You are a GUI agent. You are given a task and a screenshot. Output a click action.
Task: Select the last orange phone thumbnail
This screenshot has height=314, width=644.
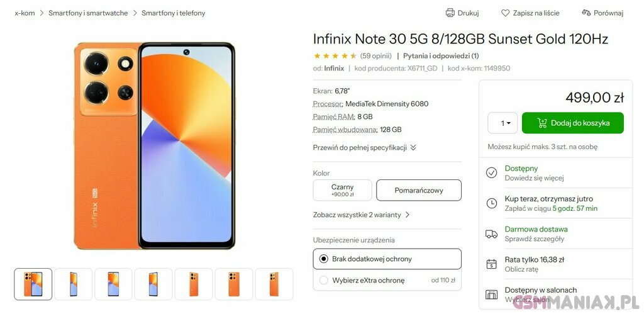click(x=274, y=284)
